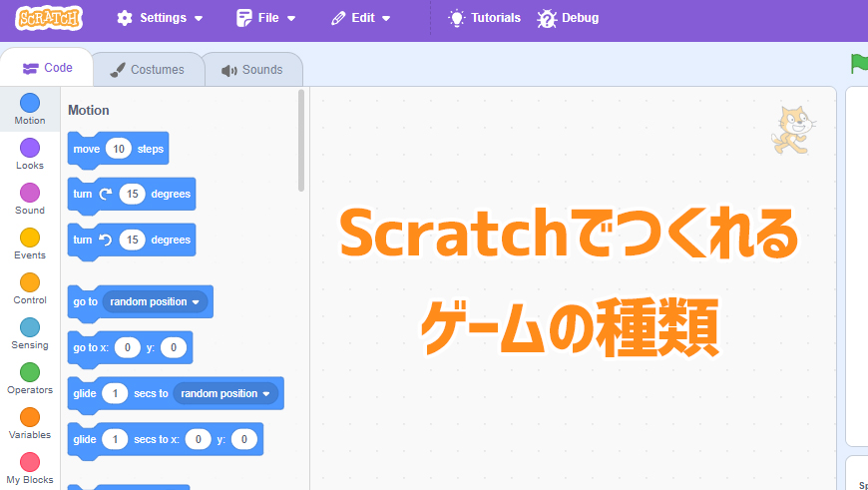Edit the go to y value field
Screen dimensions: 868x490
tap(174, 347)
